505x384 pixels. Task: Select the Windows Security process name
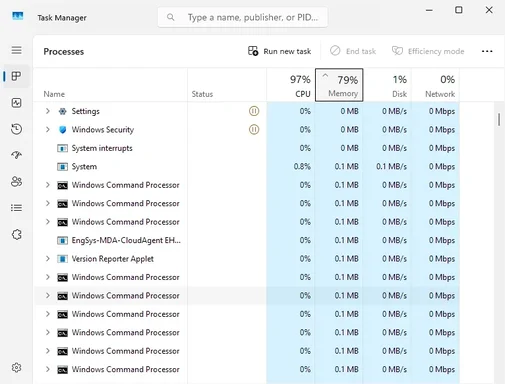coord(103,130)
